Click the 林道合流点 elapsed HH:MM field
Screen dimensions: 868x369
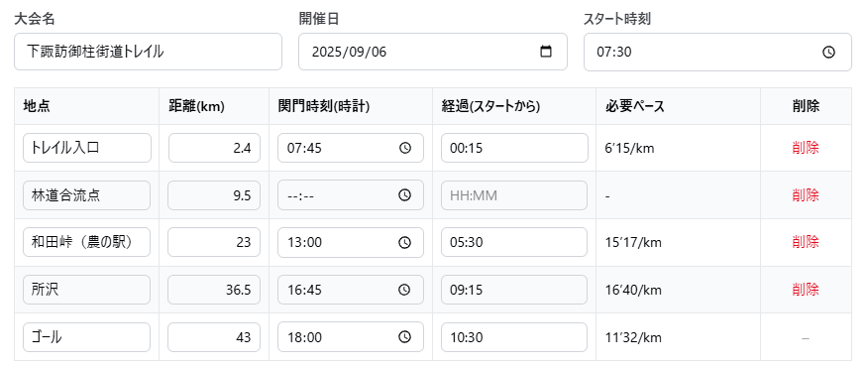coord(514,195)
